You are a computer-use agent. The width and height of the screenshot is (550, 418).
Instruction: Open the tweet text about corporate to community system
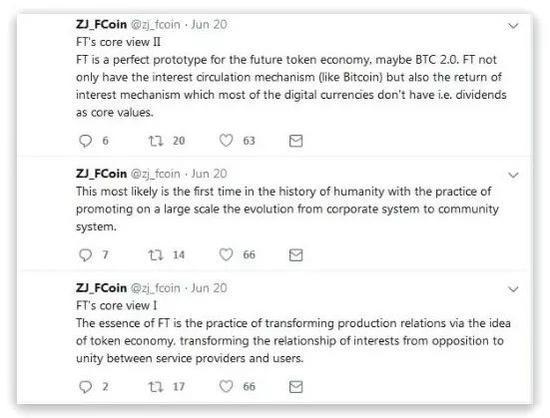tap(287, 209)
